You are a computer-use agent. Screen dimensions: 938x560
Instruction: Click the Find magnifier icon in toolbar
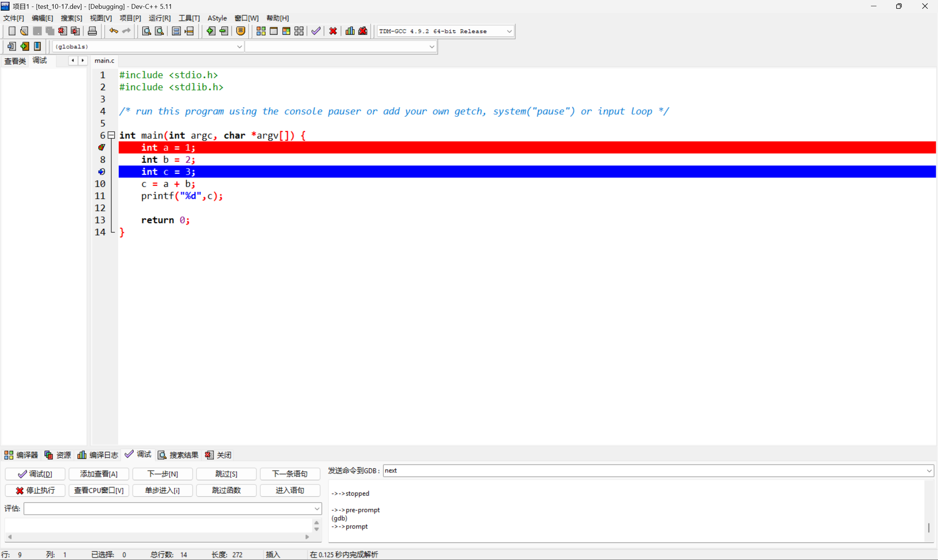[x=147, y=31]
